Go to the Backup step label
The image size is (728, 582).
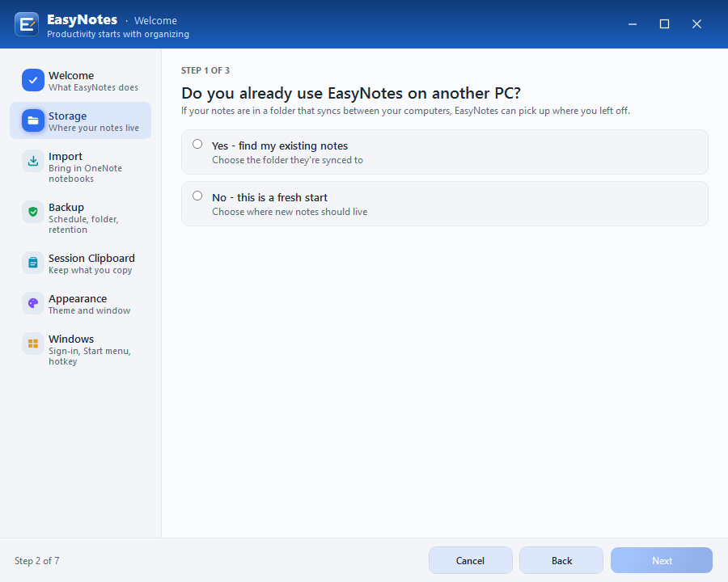[x=66, y=207]
